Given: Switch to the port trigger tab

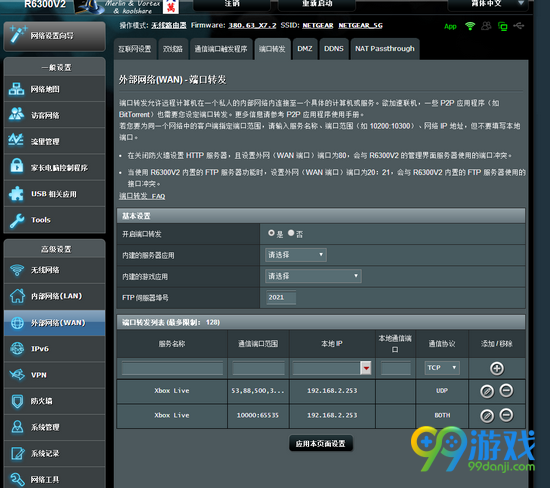Looking at the screenshot, I should tap(221, 49).
